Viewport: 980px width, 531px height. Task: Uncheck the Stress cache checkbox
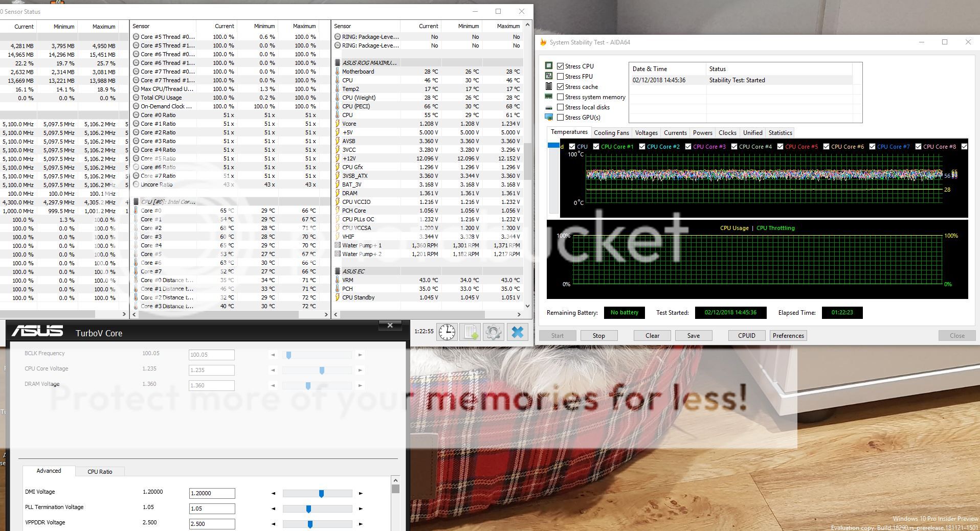tap(561, 86)
